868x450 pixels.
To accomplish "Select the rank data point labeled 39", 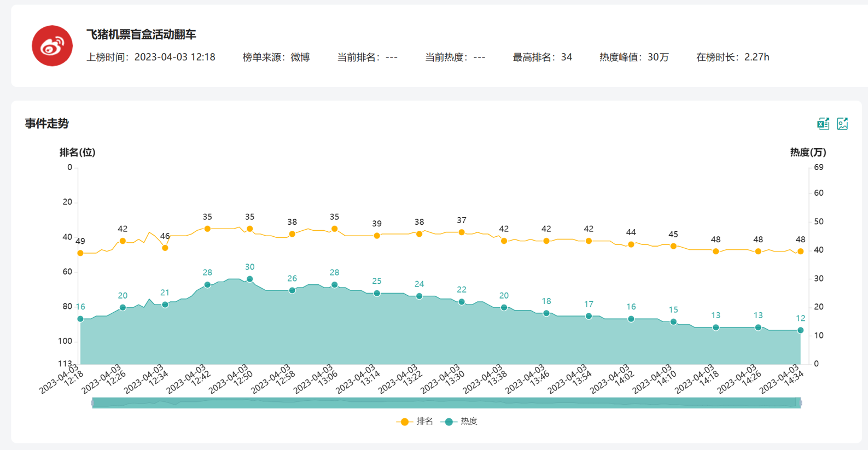I will 377,236.
